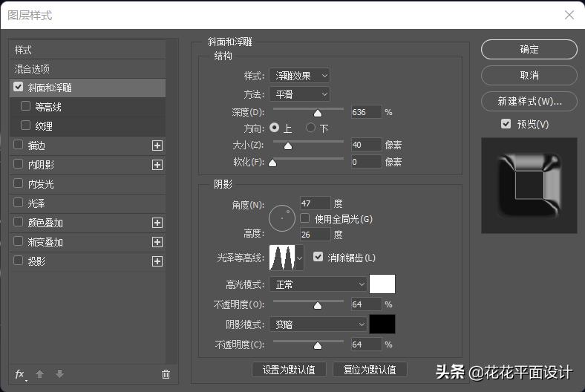Click the 大小 slider handle
585x392 pixels.
point(288,146)
